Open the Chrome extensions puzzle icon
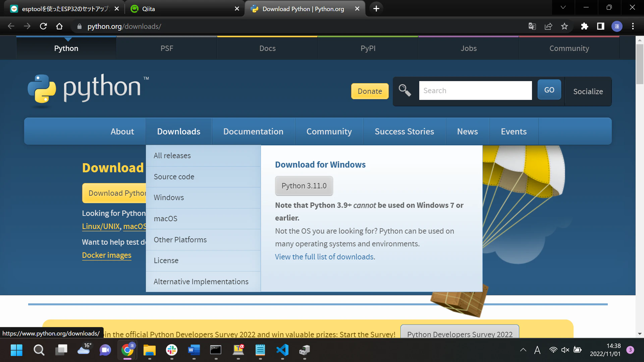This screenshot has width=644, height=362. point(585,26)
